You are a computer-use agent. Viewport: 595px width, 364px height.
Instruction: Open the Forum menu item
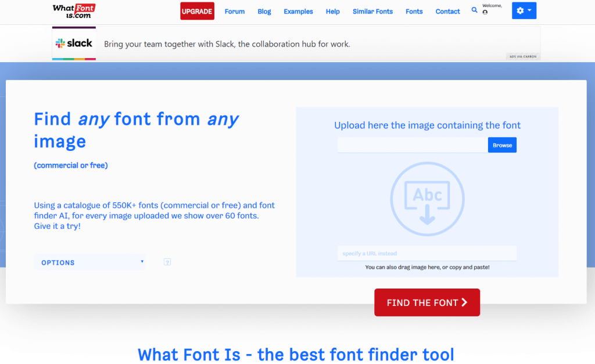click(235, 12)
